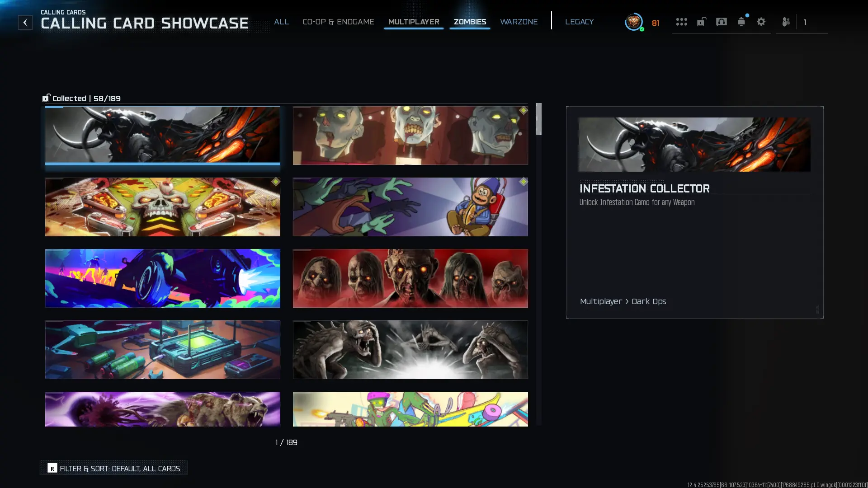Open the Legacy tab
Viewport: 868px width, 488px height.
(x=579, y=22)
